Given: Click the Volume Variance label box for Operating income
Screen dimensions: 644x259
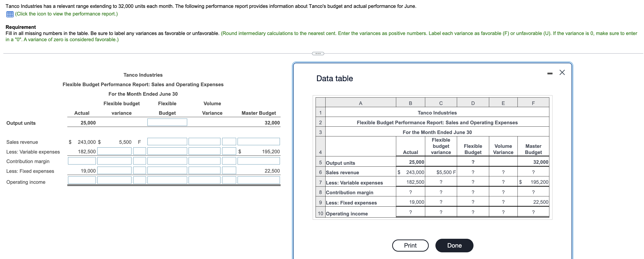Looking at the screenshot, I should 229,180.
